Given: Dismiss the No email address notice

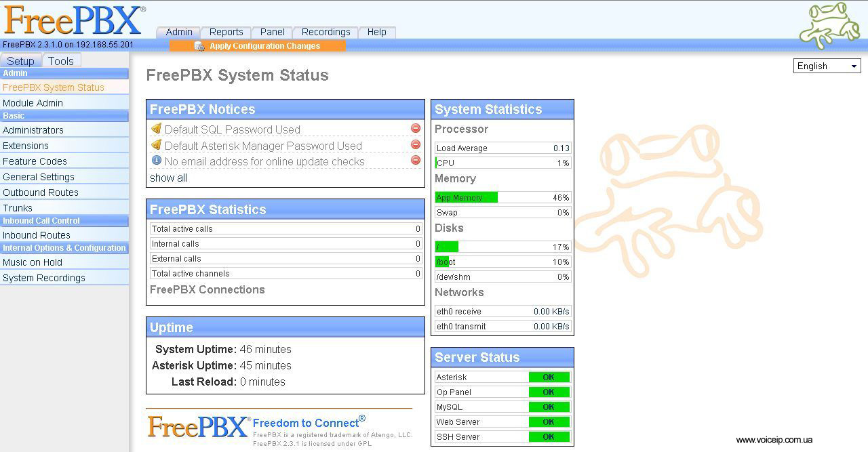Looking at the screenshot, I should coord(416,160).
